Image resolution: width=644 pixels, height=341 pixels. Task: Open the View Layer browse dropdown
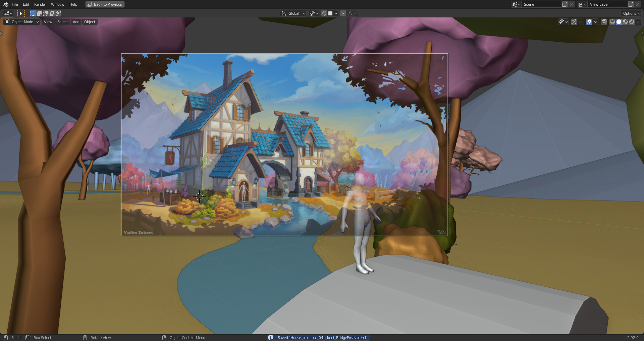click(x=583, y=4)
